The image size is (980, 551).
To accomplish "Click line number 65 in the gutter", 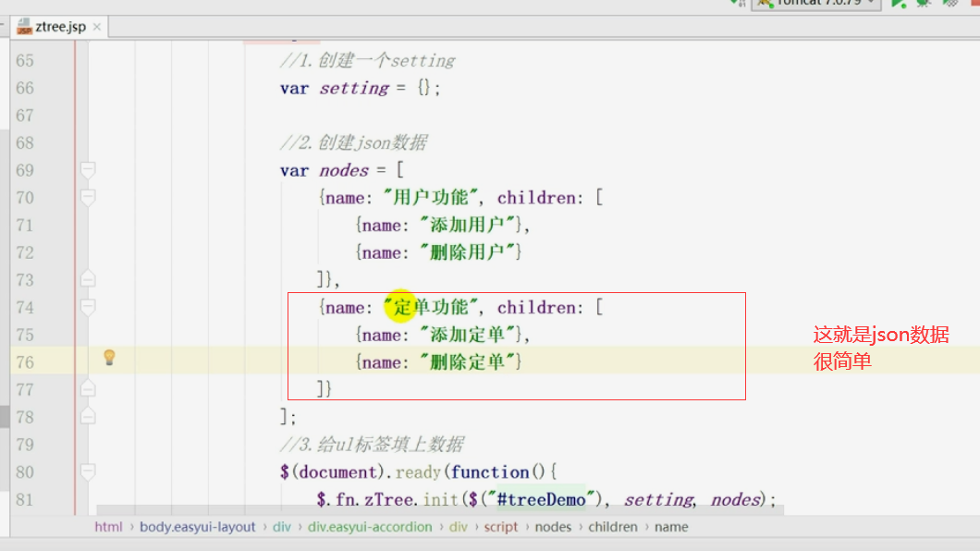I will coord(25,61).
